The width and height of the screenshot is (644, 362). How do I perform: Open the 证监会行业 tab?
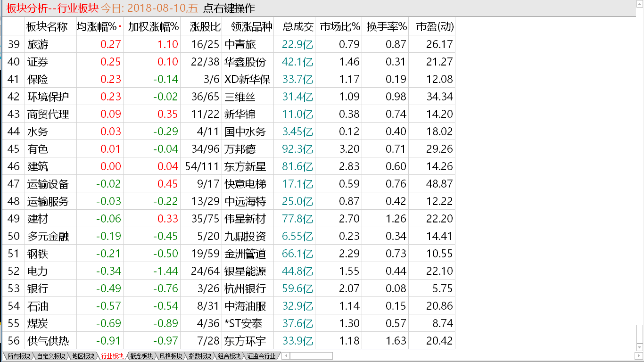point(261,356)
